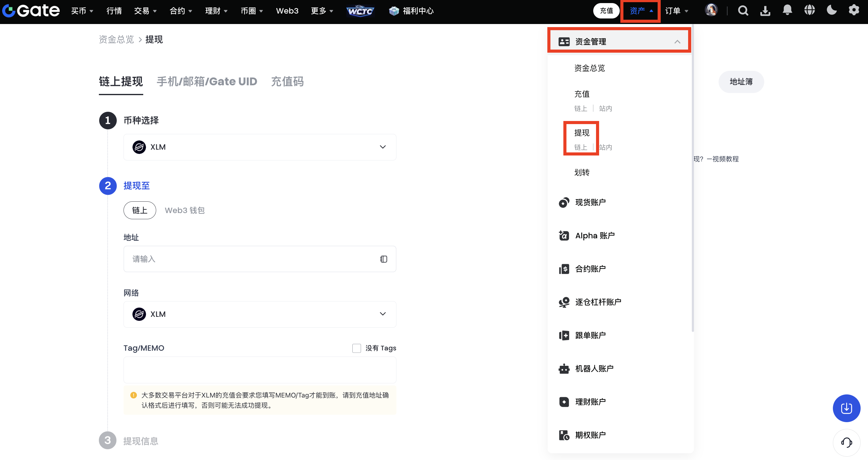Open the language globe icon
This screenshot has height=460, width=868.
809,10
